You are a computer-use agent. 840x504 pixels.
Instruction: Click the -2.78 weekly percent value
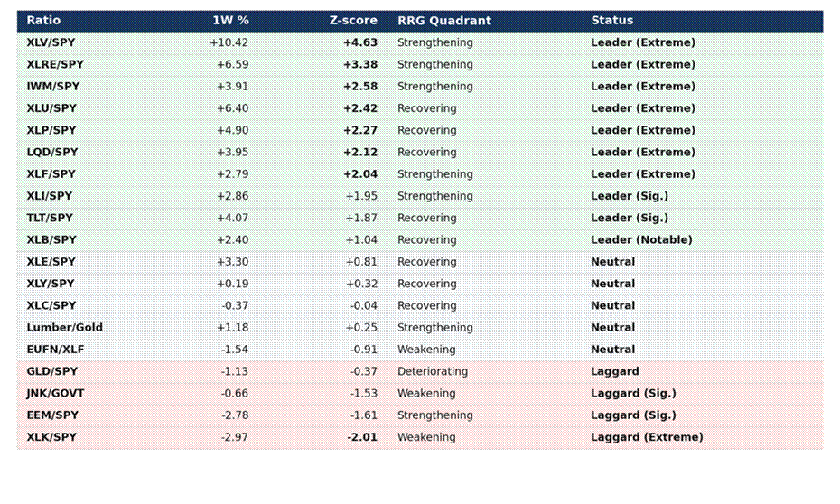(235, 415)
